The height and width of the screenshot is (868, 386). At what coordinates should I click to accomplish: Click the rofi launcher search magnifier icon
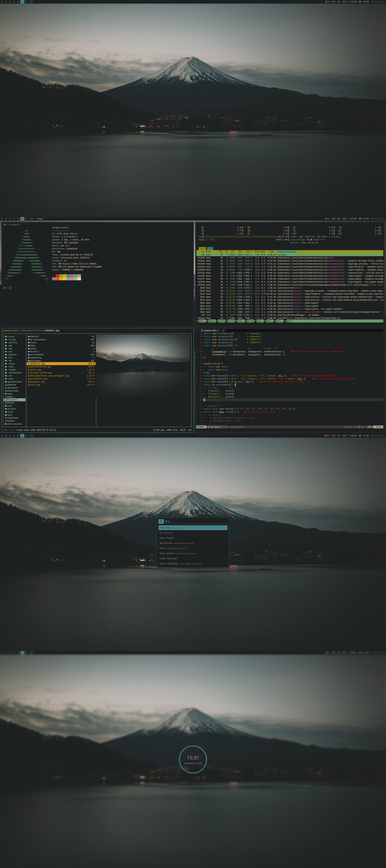(x=161, y=521)
